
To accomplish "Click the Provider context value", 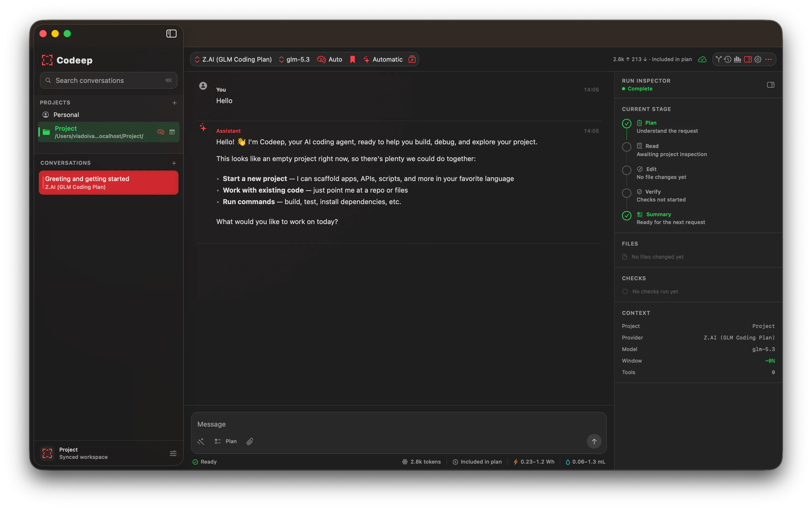I will [739, 338].
